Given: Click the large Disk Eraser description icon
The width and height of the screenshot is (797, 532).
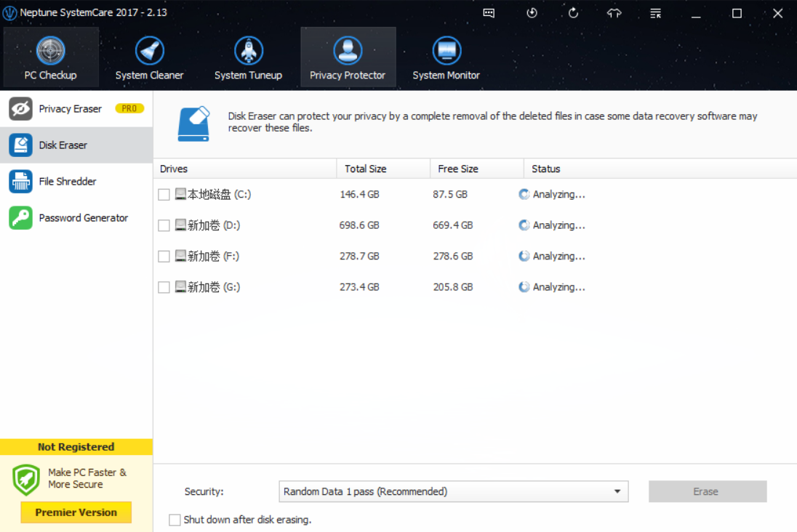Looking at the screenshot, I should (x=193, y=124).
